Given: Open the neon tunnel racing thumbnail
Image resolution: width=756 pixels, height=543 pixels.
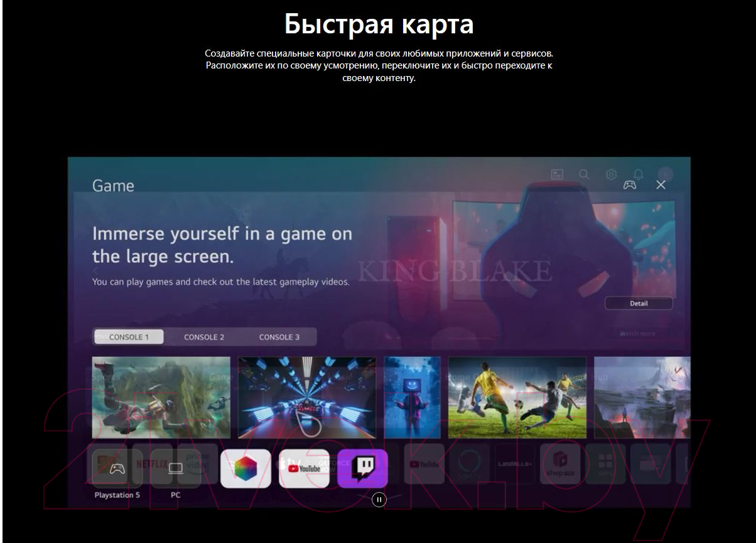Looking at the screenshot, I should pos(307,397).
